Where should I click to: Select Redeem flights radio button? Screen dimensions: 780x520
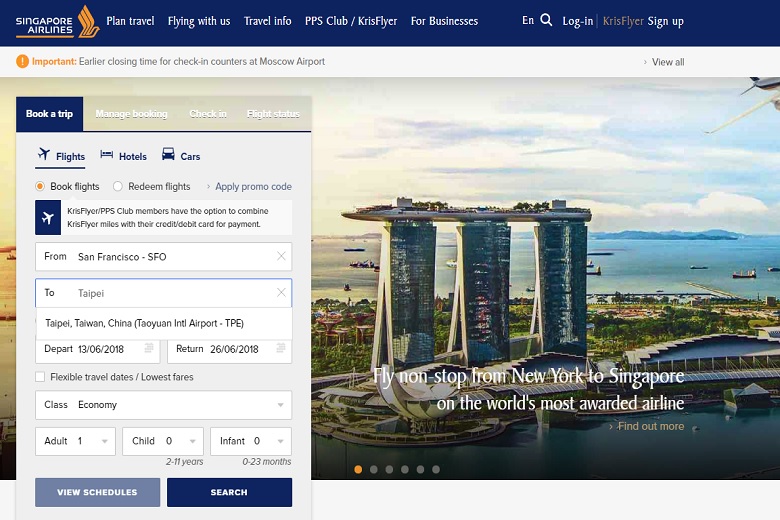[118, 186]
